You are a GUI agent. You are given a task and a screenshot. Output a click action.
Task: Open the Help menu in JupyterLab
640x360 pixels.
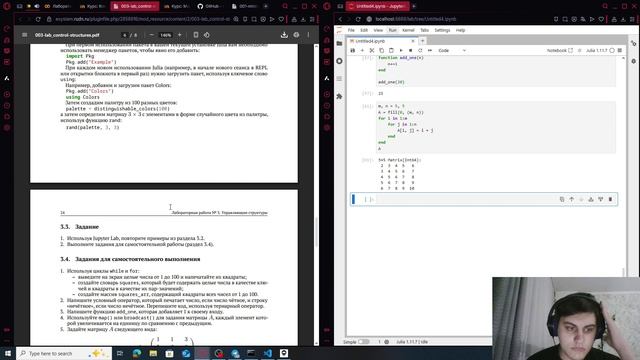(460, 30)
